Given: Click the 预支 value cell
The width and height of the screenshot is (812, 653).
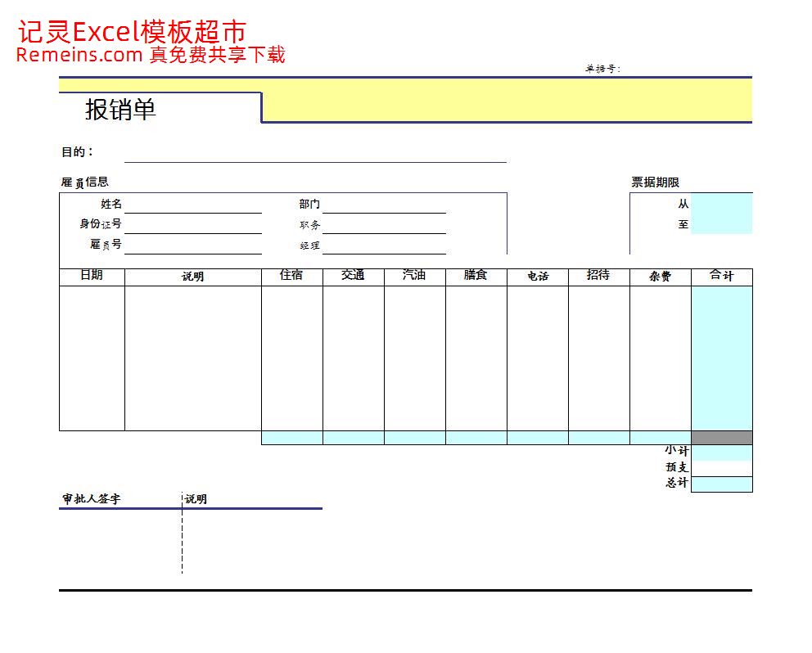Looking at the screenshot, I should pyautogui.click(x=722, y=469).
